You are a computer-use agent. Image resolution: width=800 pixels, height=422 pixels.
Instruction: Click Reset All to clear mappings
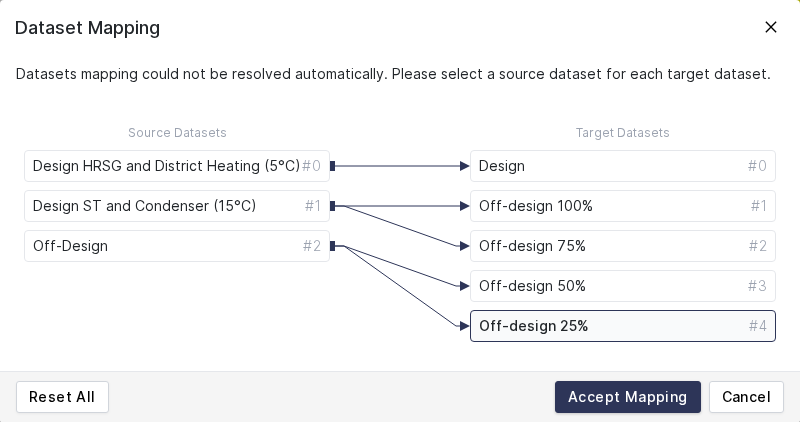pyautogui.click(x=62, y=397)
